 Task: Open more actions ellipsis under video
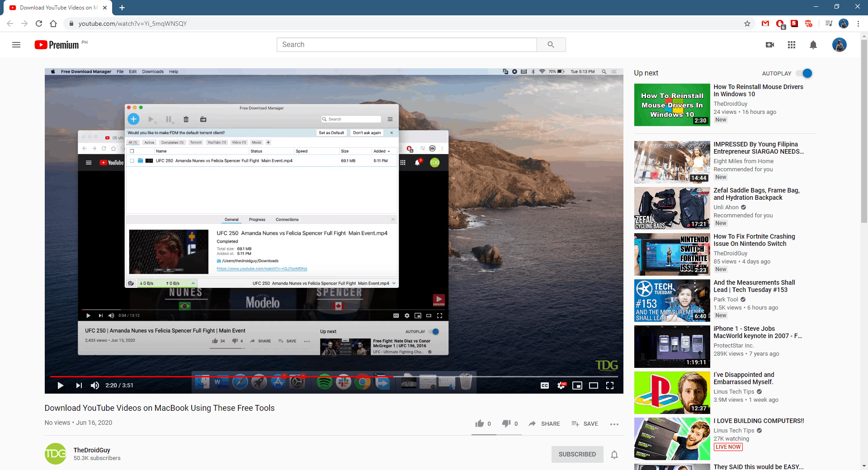[614, 424]
